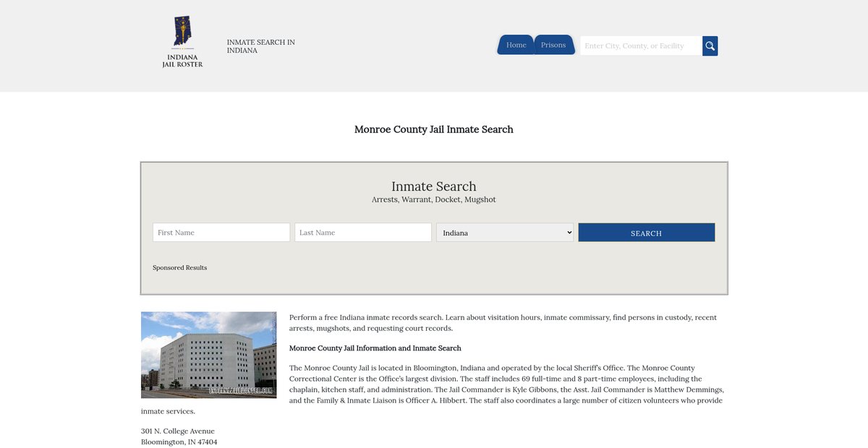
Task: Click the '301 N. College Avenue' address line
Action: point(178,431)
